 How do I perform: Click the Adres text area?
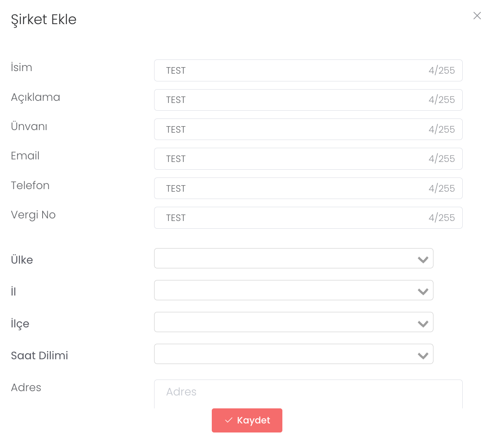308,394
